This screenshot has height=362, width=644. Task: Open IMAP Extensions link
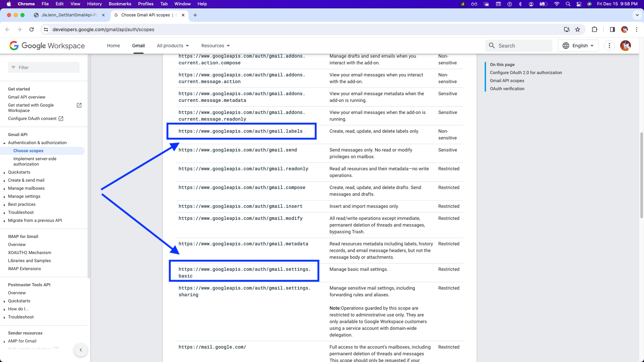(24, 269)
